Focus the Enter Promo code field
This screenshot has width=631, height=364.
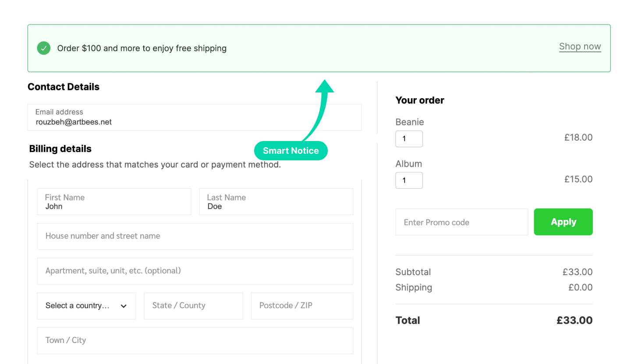(462, 222)
